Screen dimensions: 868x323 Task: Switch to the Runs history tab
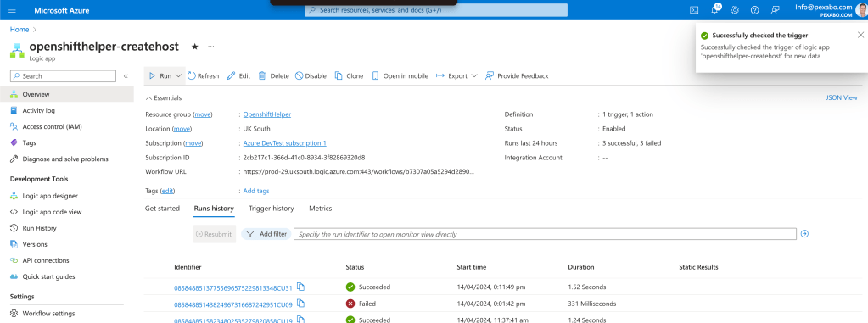tap(214, 209)
